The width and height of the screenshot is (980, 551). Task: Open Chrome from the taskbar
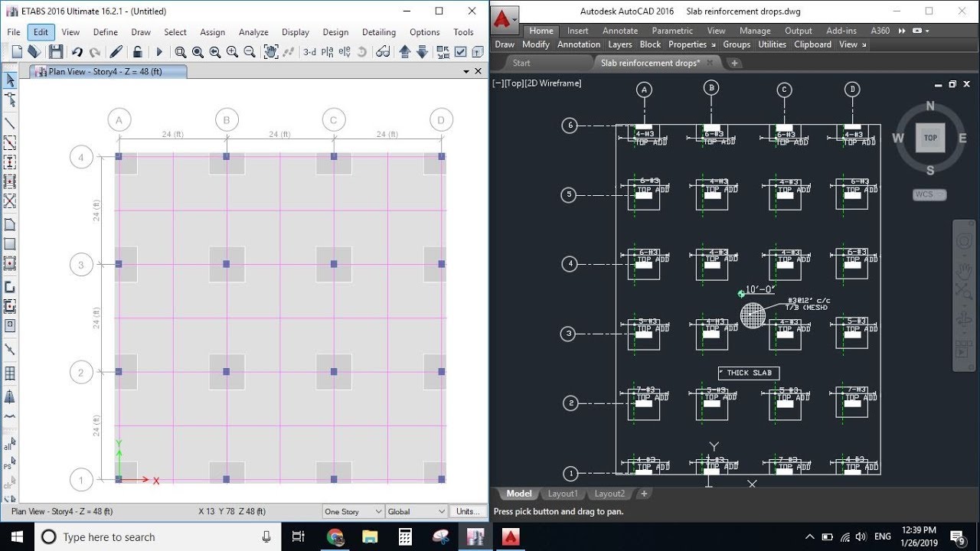coord(335,537)
